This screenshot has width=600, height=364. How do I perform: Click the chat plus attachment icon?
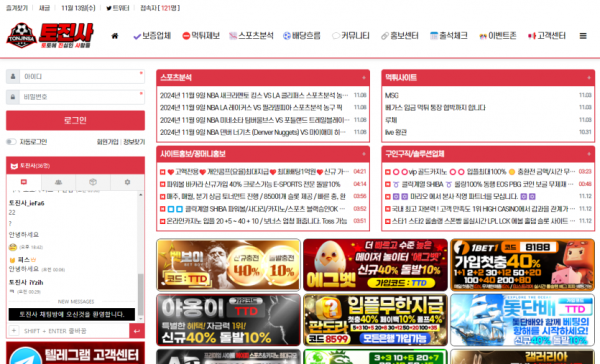(x=14, y=330)
